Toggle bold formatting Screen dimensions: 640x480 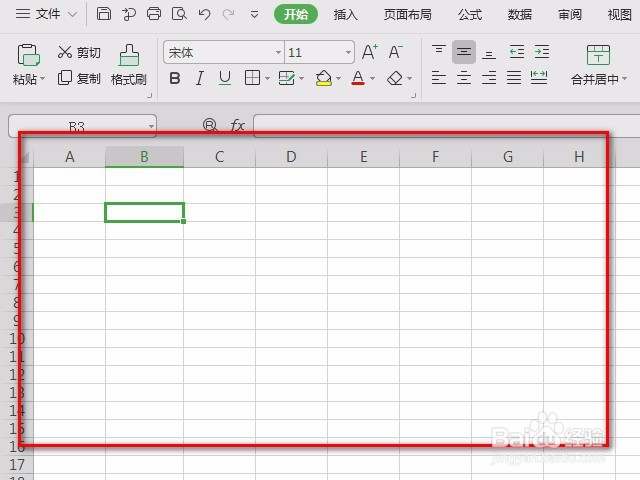175,78
